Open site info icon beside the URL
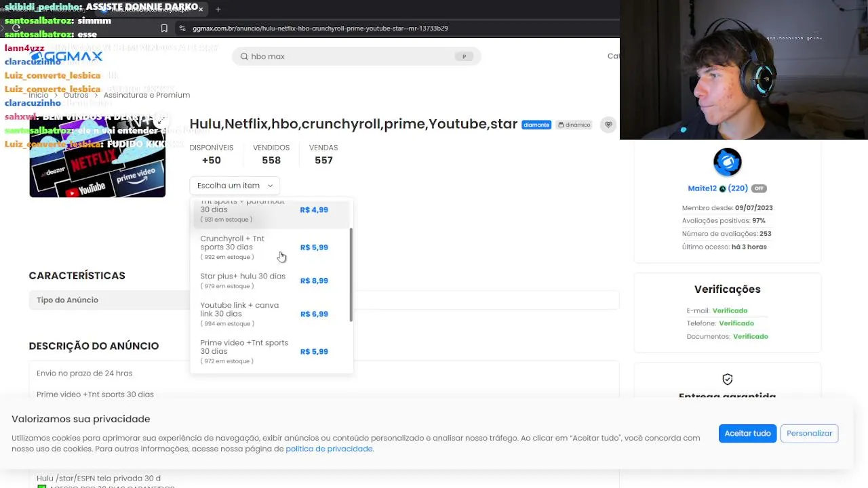Viewport: 868px width, 488px height. coord(182,28)
